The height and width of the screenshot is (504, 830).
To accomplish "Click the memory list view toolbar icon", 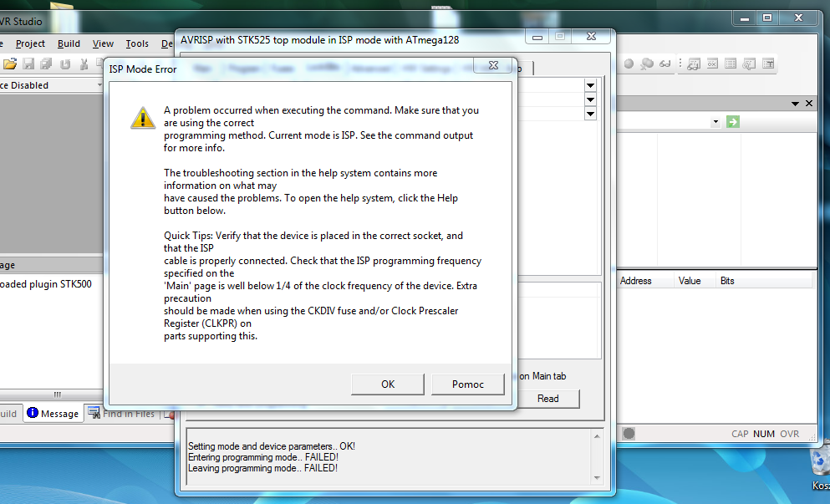I will (x=731, y=64).
